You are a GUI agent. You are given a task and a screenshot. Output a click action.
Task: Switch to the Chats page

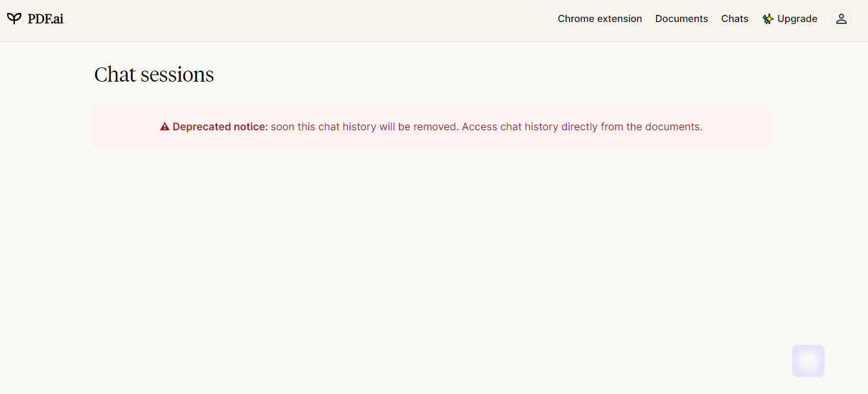click(x=735, y=19)
